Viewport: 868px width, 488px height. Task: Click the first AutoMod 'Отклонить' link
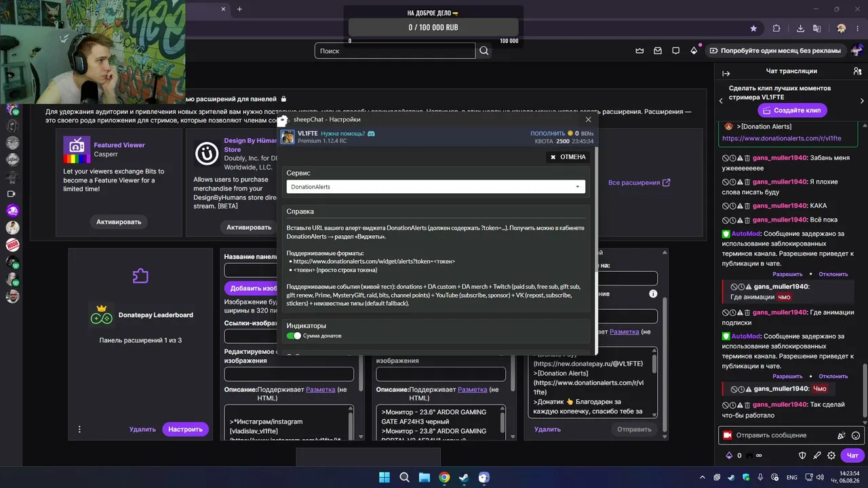833,274
